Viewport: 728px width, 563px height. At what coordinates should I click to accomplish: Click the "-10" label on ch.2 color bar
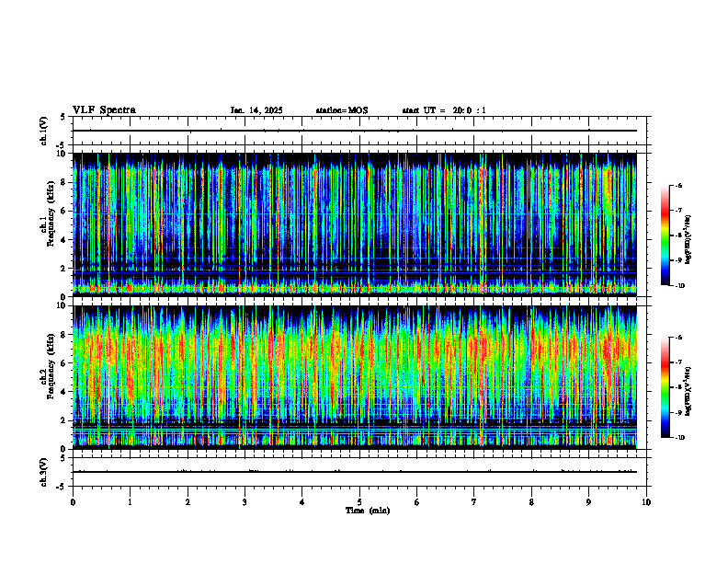pyautogui.click(x=680, y=438)
